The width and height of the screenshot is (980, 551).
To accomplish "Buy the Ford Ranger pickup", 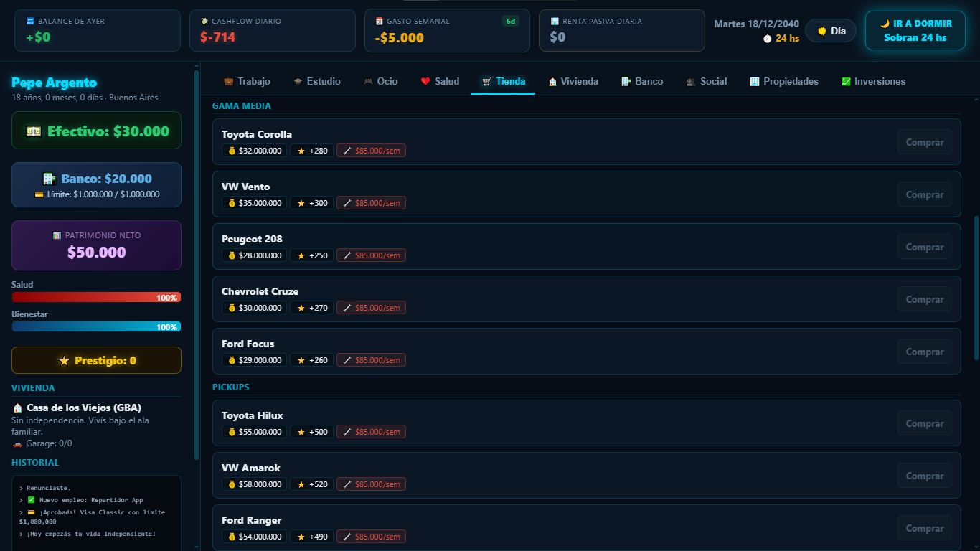I will (x=925, y=528).
